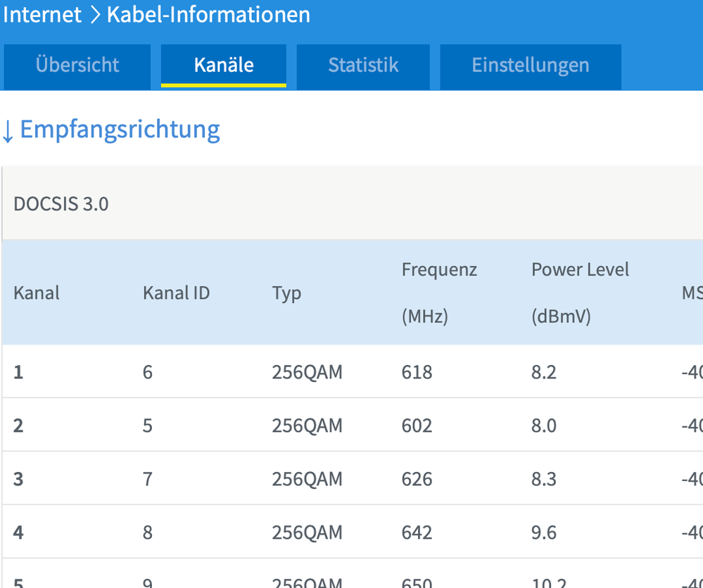703x588 pixels.
Task: Click the Internet breadcrumb link
Action: [x=42, y=15]
